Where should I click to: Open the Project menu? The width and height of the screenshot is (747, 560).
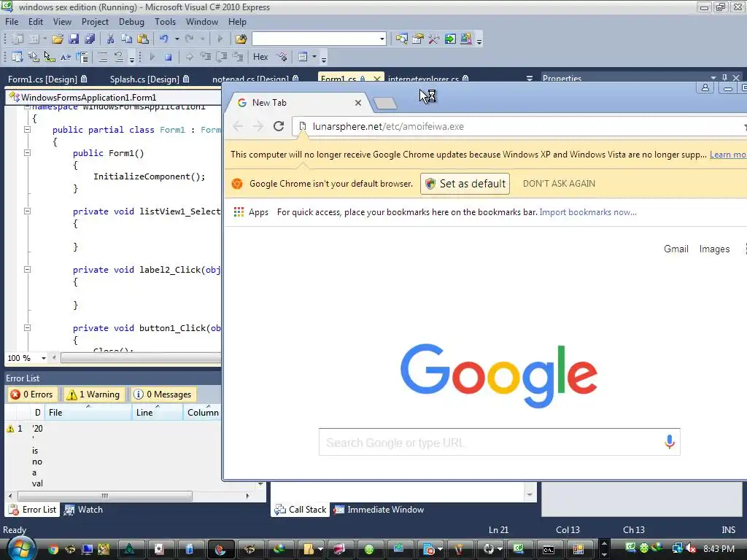(95, 22)
